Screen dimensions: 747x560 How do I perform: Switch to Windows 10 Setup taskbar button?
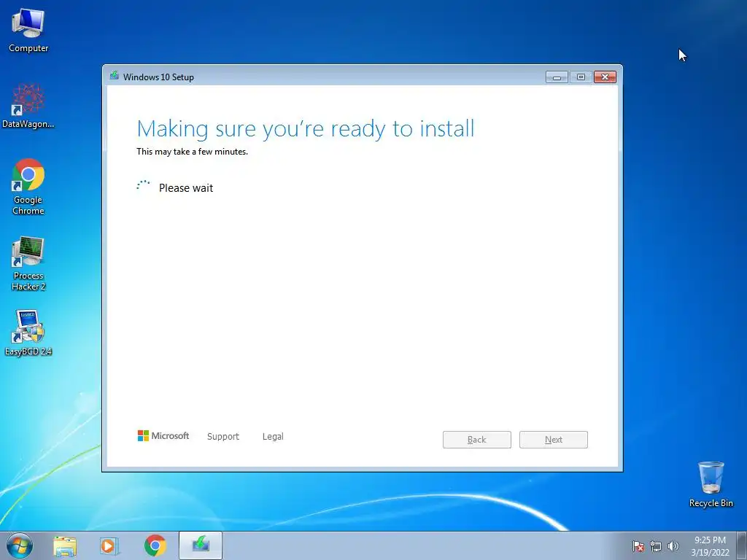click(201, 545)
